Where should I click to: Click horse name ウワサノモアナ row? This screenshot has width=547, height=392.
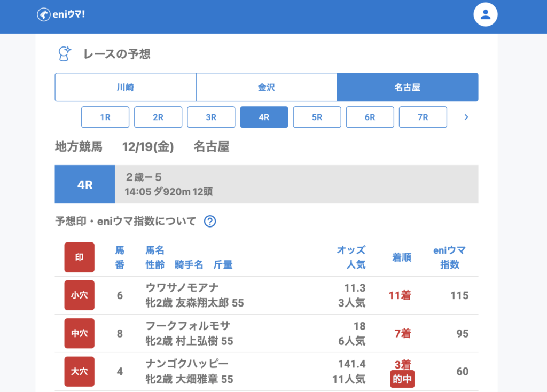click(x=182, y=288)
